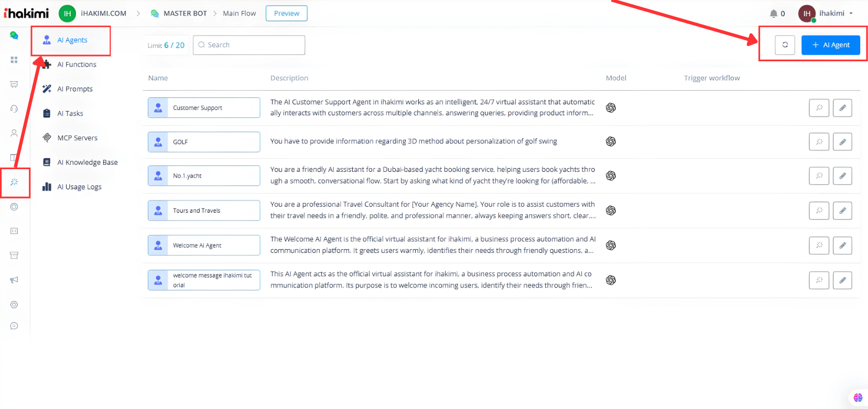Click the chat bubbles icon atop the sidebar

tap(14, 36)
